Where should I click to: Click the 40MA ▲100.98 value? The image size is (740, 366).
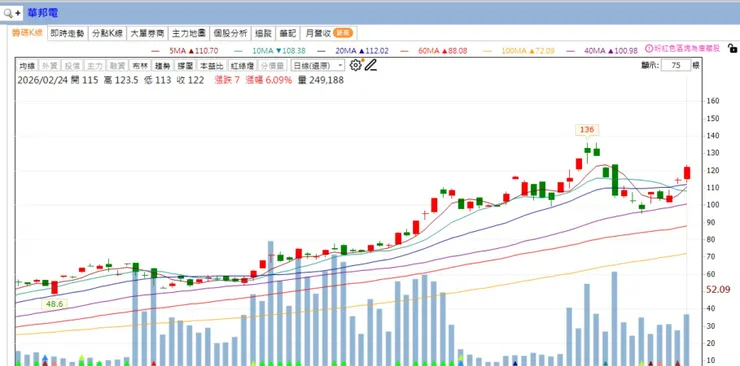coord(611,51)
